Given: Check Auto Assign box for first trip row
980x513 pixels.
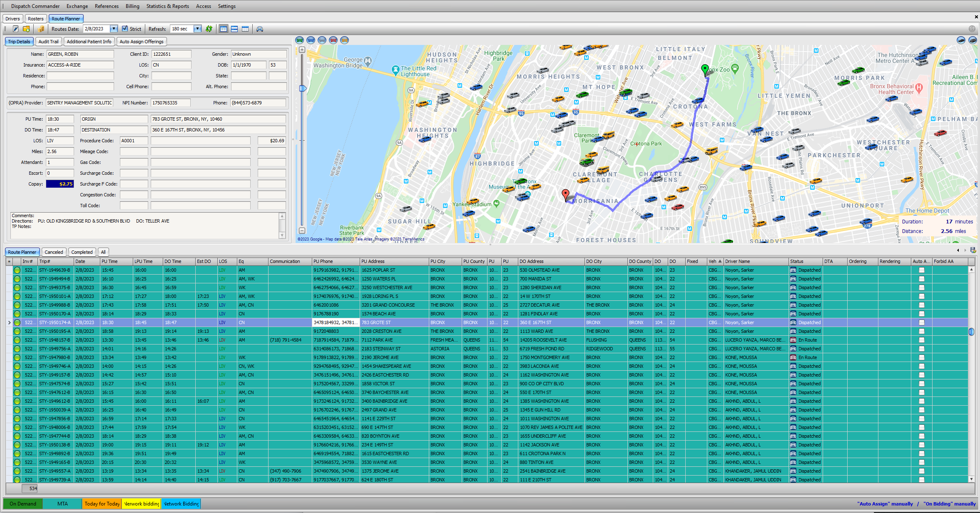Looking at the screenshot, I should pyautogui.click(x=921, y=270).
